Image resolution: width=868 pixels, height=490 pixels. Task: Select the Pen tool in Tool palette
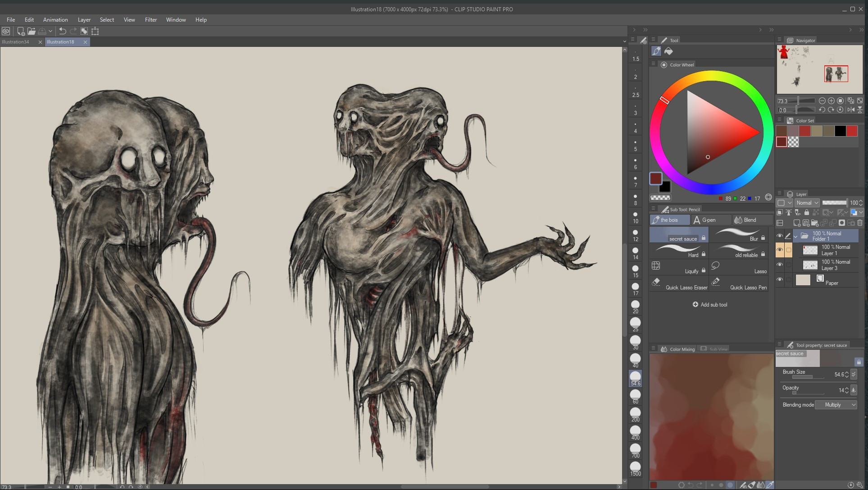[x=656, y=51]
